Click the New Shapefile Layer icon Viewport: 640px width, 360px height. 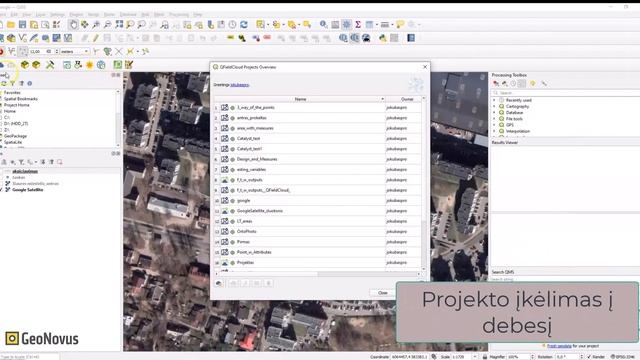[x=23, y=38]
